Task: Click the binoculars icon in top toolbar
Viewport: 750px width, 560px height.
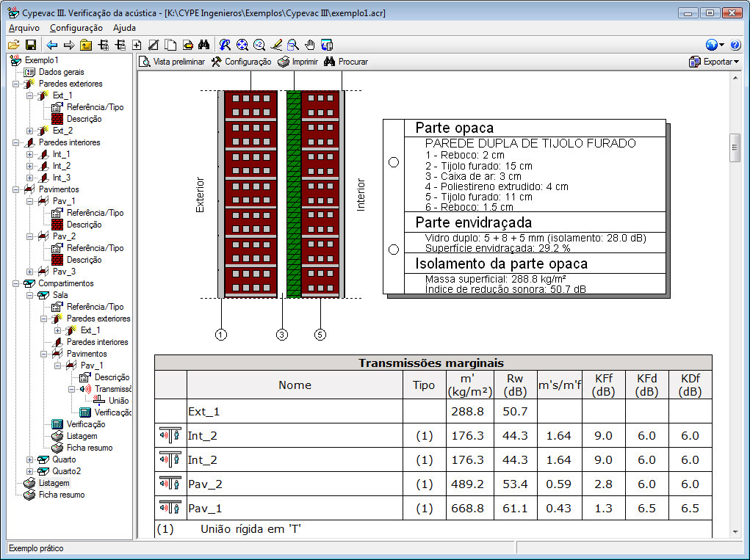Action: tap(204, 45)
